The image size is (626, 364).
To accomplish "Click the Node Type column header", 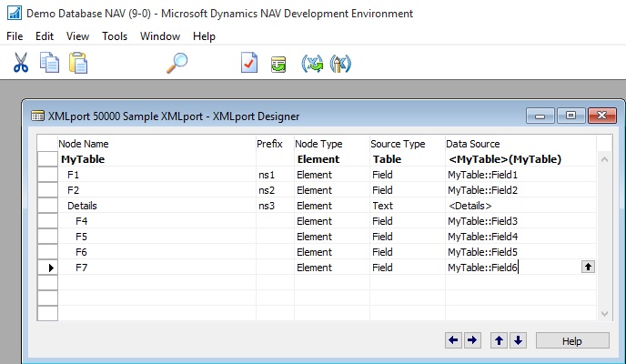I will pos(332,144).
